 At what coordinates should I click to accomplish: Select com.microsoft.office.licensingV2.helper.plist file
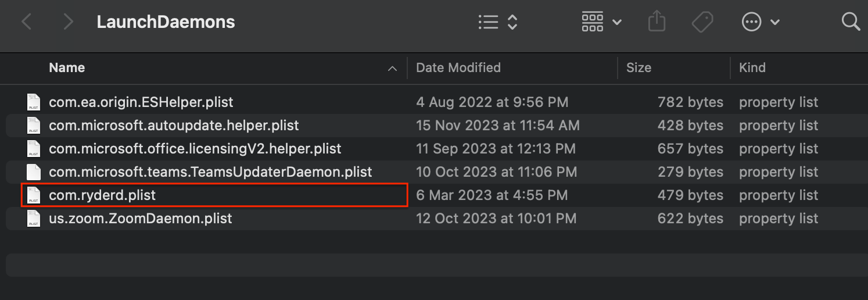[195, 149]
